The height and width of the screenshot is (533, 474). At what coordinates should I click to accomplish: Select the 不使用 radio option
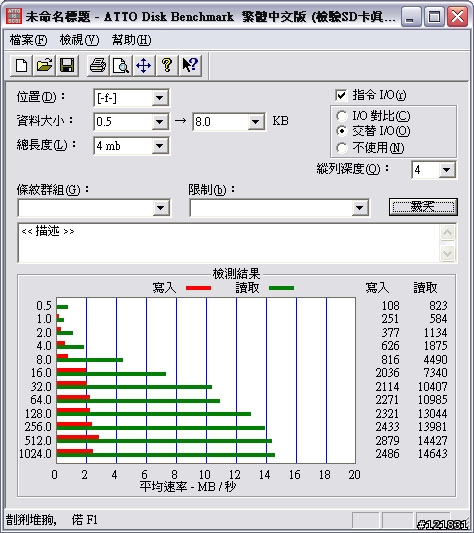pyautogui.click(x=342, y=148)
